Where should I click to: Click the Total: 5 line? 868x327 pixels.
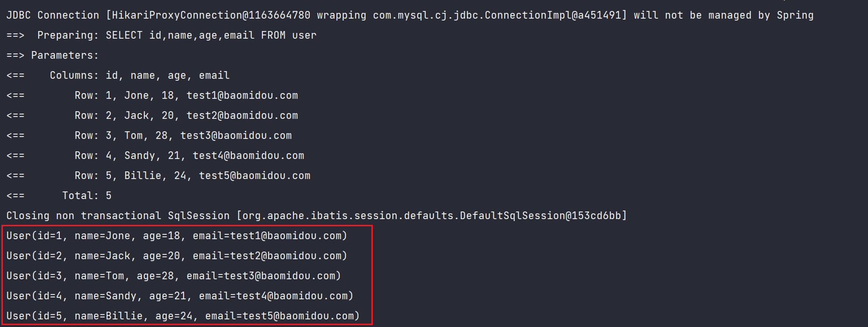(x=59, y=196)
